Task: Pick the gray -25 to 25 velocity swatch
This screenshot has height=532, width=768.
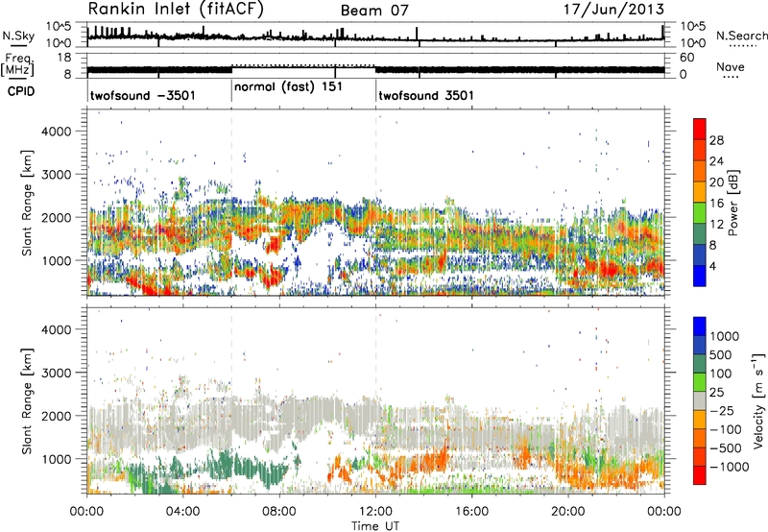Action: [700, 400]
